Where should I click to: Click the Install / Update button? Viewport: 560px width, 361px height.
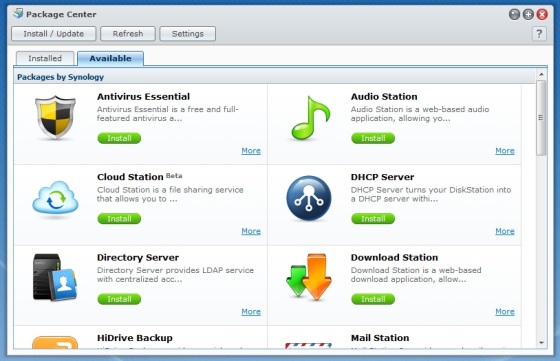[x=54, y=34]
